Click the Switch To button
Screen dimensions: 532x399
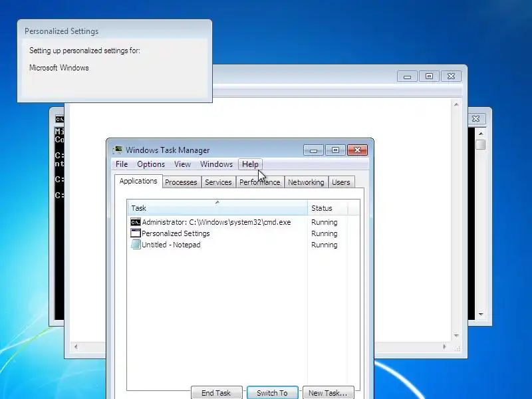(x=272, y=393)
